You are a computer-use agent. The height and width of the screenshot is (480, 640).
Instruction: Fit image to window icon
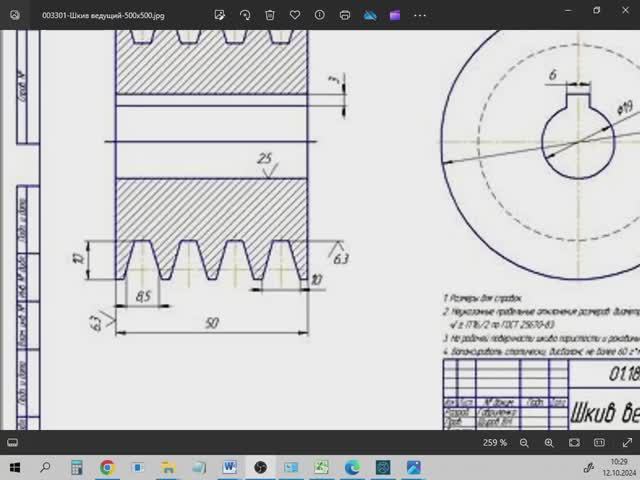574,442
